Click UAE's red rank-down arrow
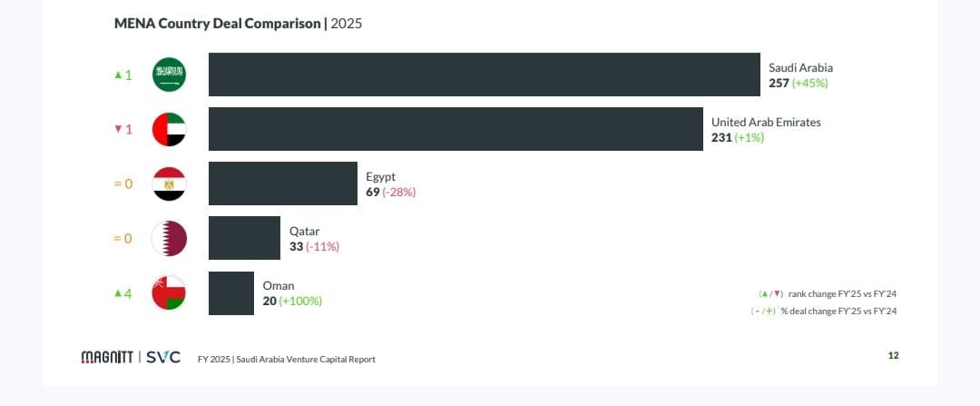 coord(118,130)
